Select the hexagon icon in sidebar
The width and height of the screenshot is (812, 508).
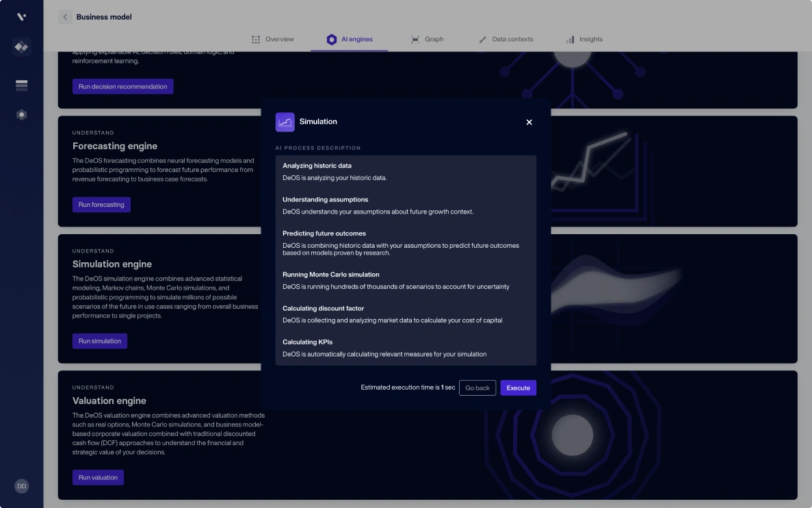(21, 115)
